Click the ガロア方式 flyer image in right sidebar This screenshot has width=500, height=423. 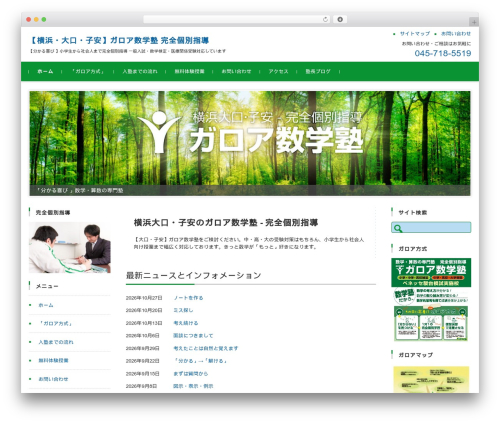(431, 300)
